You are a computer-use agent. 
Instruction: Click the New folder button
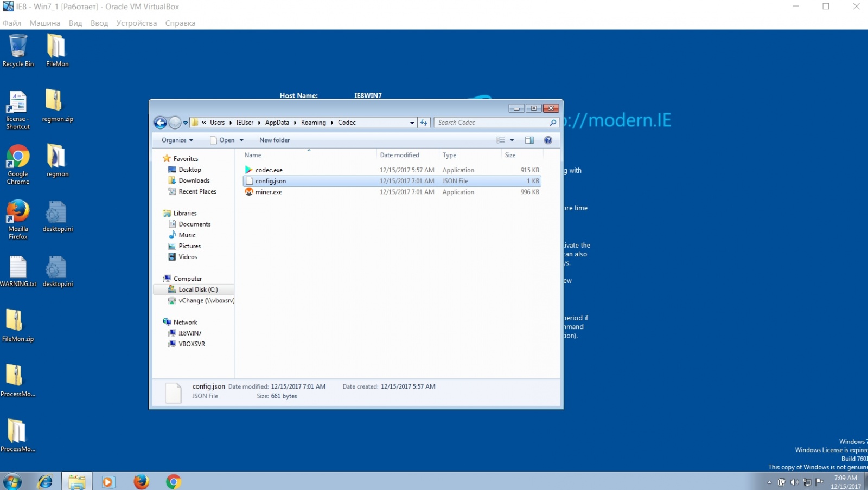pos(275,140)
